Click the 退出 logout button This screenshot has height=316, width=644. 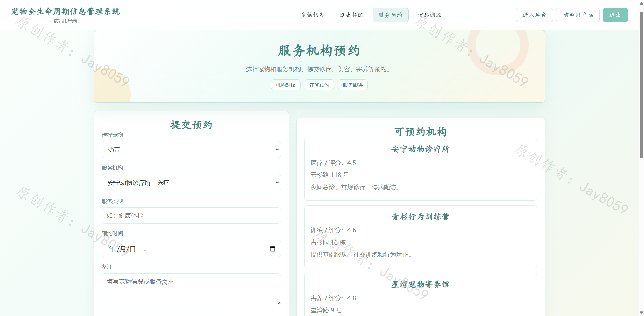[615, 15]
